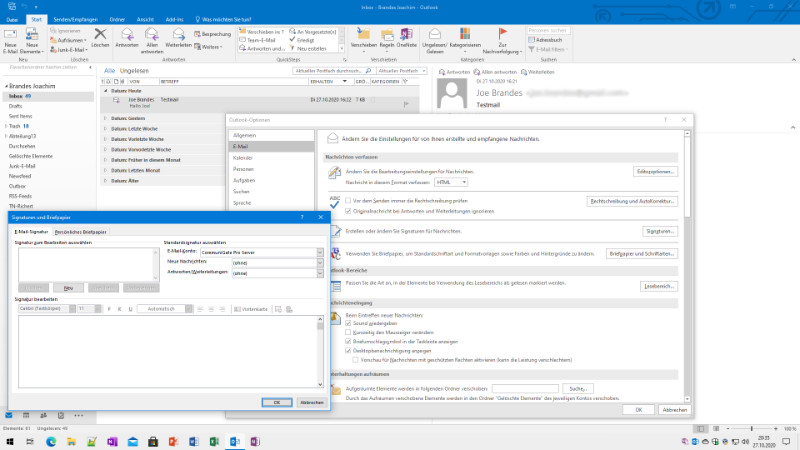
Task: Open the Adressbuch in the ribbon
Action: (x=545, y=40)
